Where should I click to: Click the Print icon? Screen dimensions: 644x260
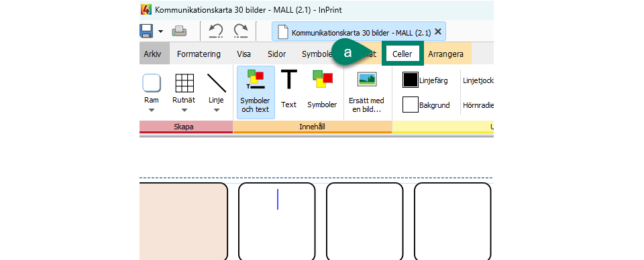pos(180,31)
